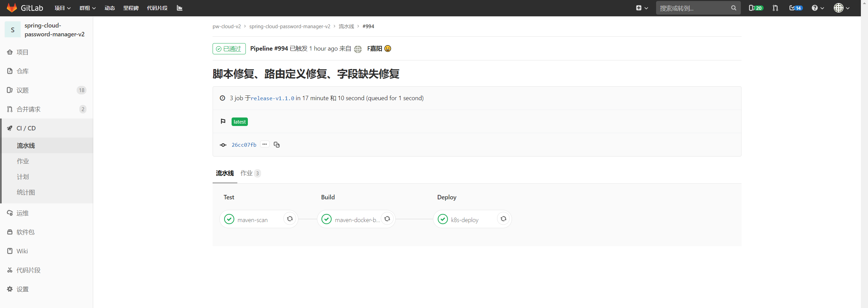Open the merge requests icon in top bar
The image size is (868, 308).
click(775, 8)
